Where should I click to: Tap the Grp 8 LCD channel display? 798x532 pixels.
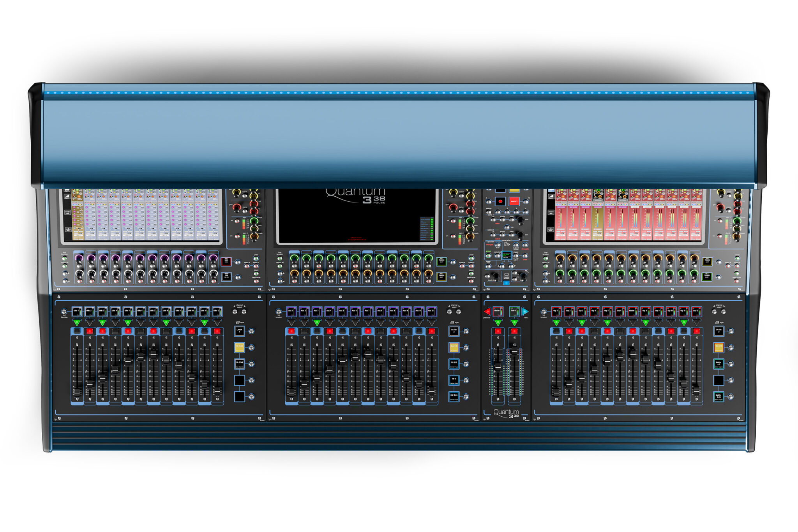point(646,312)
